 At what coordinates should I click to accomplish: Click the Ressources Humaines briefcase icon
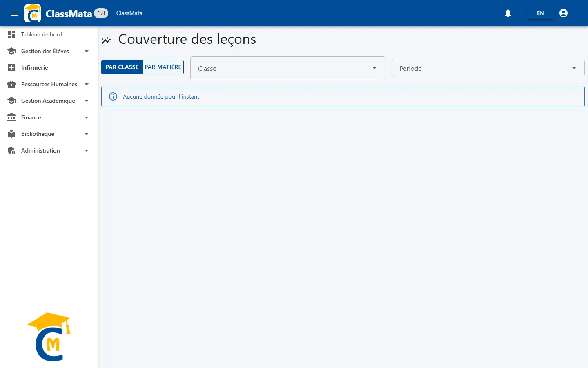[x=11, y=84]
